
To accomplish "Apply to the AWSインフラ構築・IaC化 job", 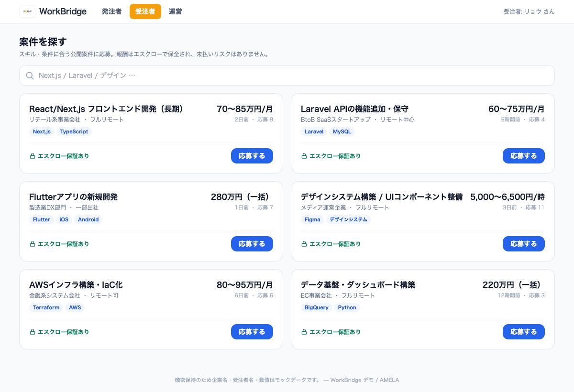I will coord(252,332).
